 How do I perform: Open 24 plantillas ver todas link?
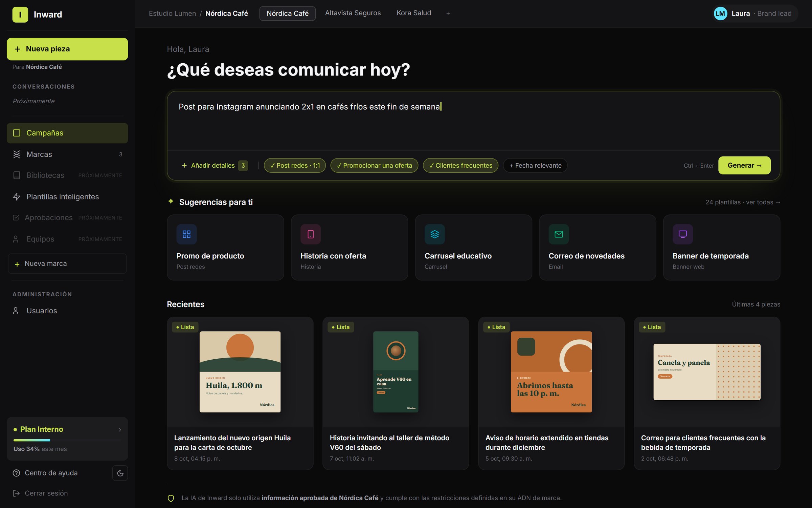[743, 202]
